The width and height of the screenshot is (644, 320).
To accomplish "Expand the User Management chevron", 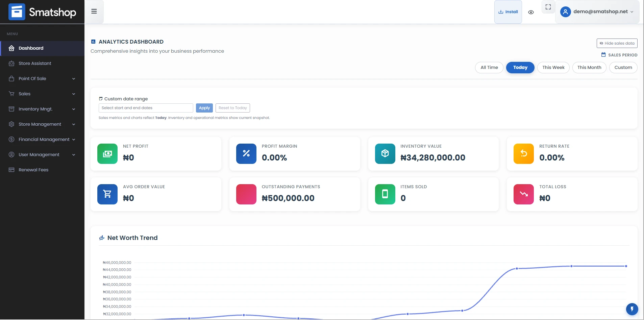I will (74, 155).
